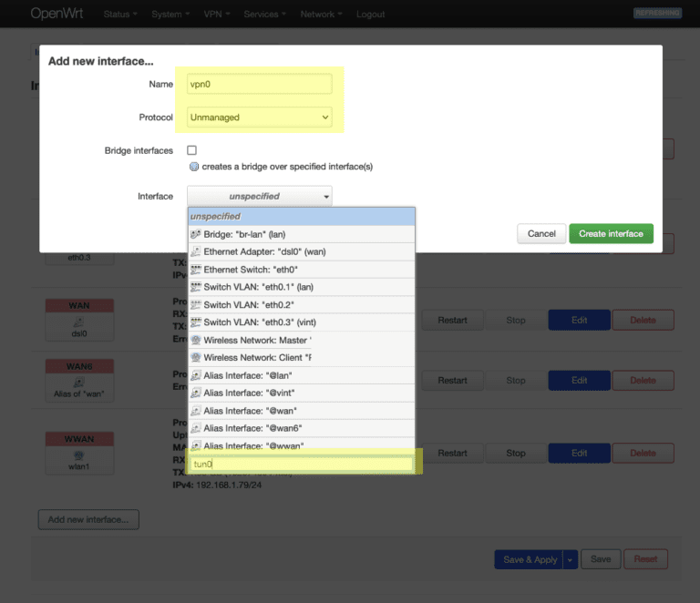The image size is (700, 603).
Task: Choose the Wireless Network Client icon
Action: click(196, 357)
